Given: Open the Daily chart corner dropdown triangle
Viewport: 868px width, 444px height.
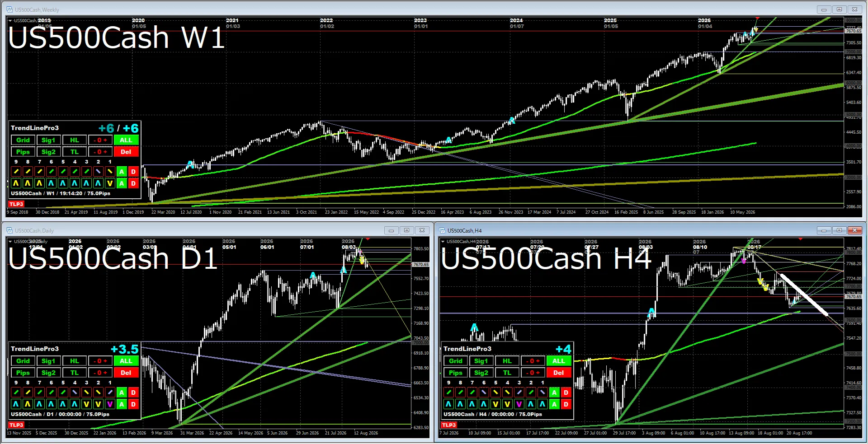Looking at the screenshot, I should point(10,241).
